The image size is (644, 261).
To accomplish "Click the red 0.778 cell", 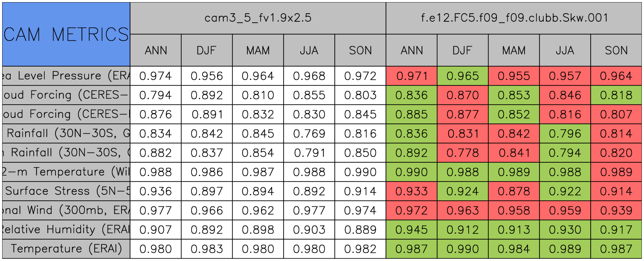I will 462,153.
